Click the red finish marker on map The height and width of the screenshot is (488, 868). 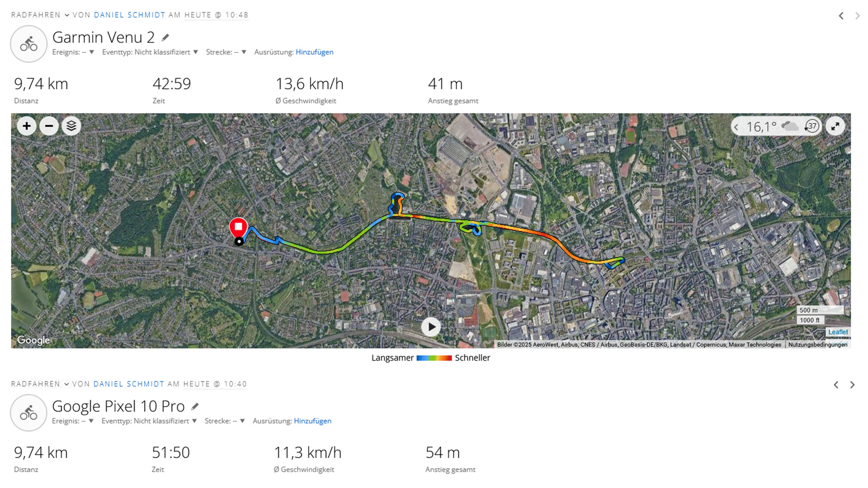(x=238, y=227)
